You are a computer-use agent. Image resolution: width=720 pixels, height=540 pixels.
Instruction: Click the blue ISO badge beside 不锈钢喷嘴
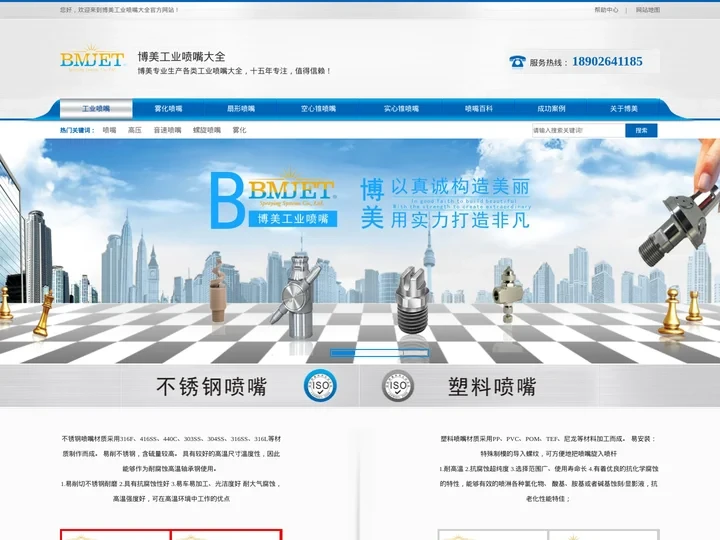(x=320, y=386)
